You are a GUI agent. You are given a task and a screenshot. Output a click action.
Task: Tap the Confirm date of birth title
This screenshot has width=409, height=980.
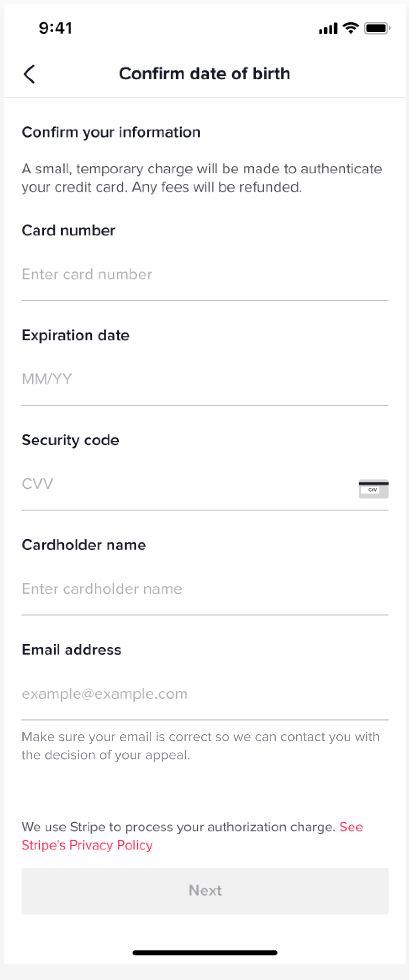point(204,74)
